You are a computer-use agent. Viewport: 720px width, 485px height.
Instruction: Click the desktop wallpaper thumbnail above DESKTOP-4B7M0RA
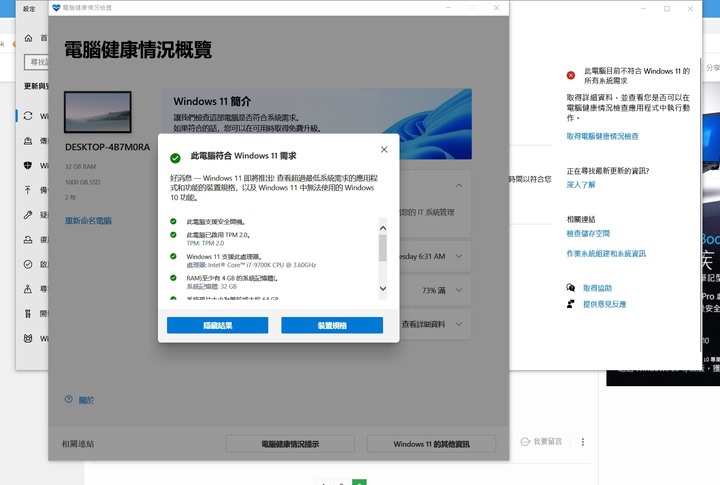(98, 112)
